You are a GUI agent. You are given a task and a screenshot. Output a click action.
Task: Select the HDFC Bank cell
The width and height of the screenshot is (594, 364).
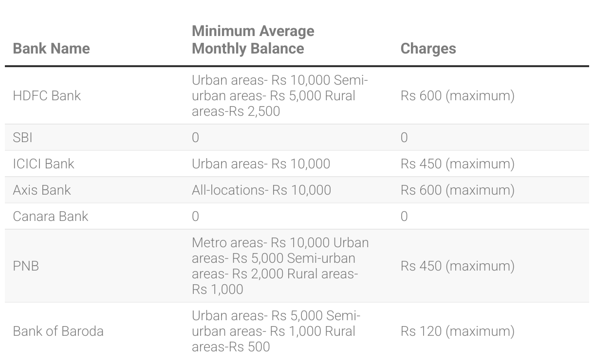(x=47, y=96)
